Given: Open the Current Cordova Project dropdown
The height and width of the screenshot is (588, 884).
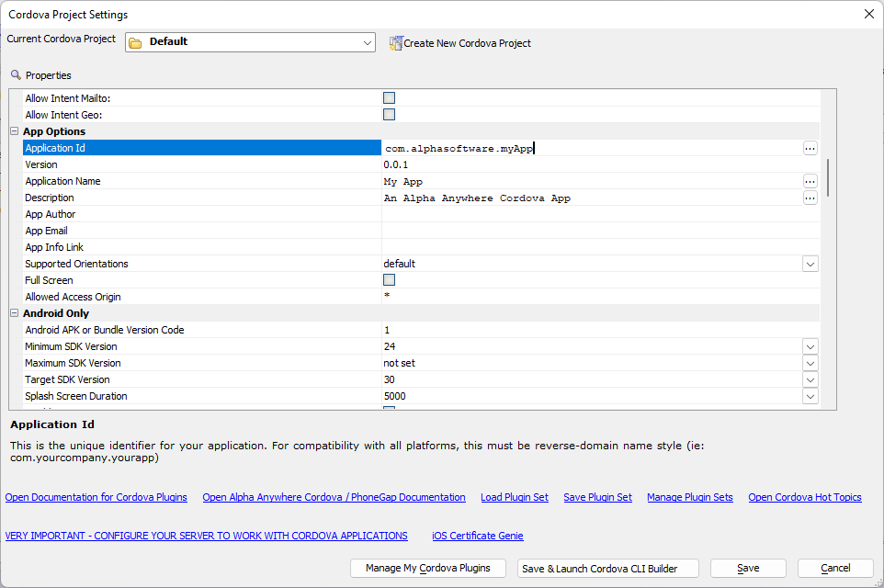Looking at the screenshot, I should [367, 43].
